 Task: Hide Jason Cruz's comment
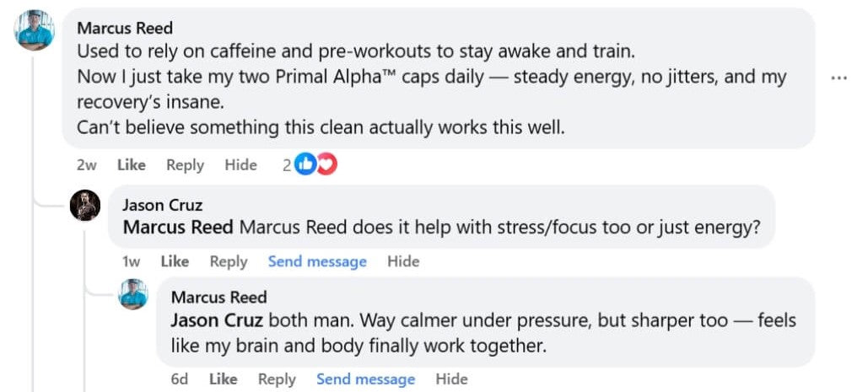tap(403, 261)
